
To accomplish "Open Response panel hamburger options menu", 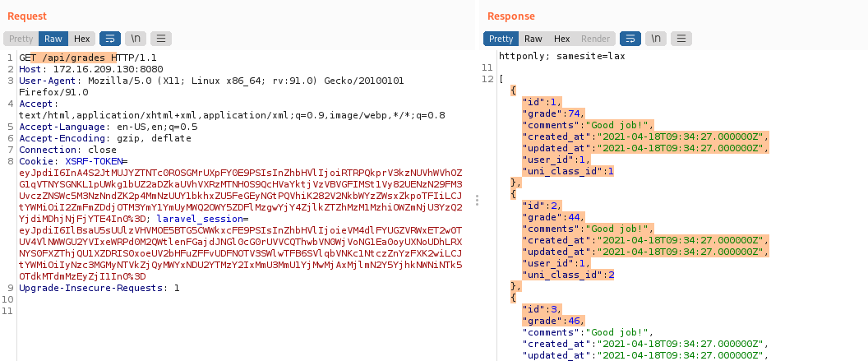I will [x=681, y=38].
